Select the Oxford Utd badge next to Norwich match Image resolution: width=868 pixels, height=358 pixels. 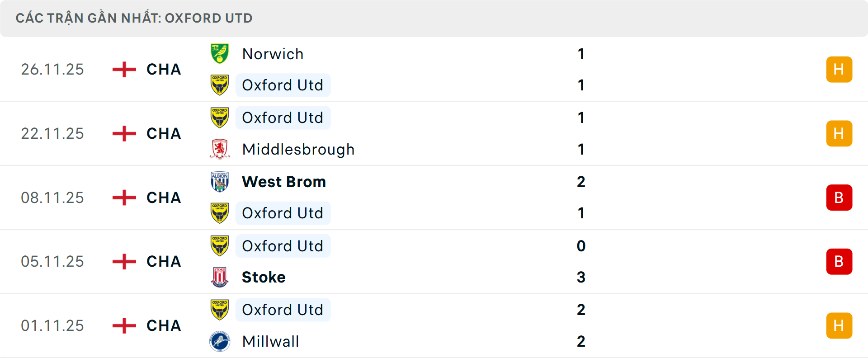[x=220, y=85]
